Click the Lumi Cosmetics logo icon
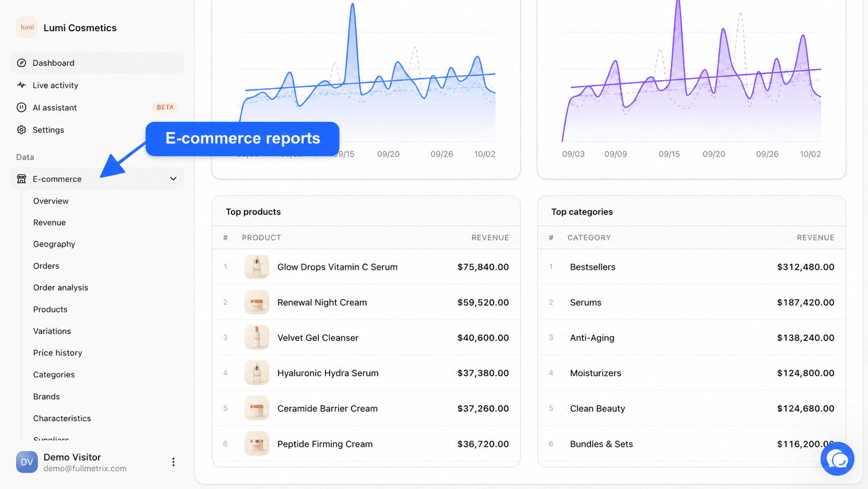 27,28
